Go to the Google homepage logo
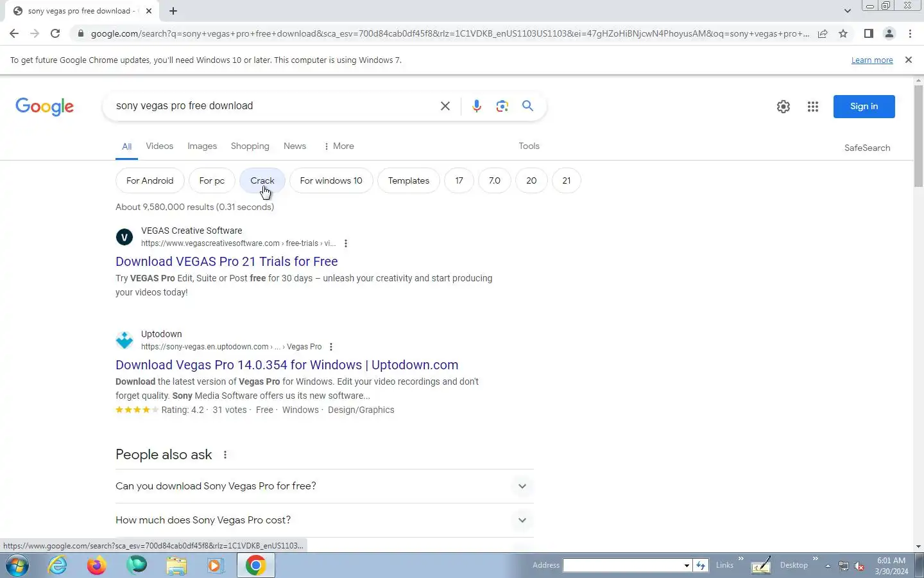 (44, 107)
